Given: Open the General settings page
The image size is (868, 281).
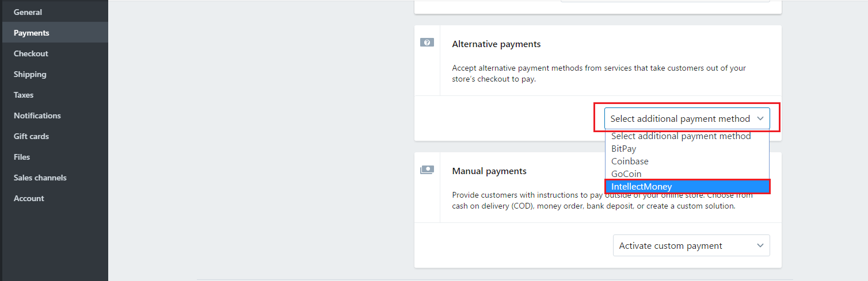Looking at the screenshot, I should (28, 12).
